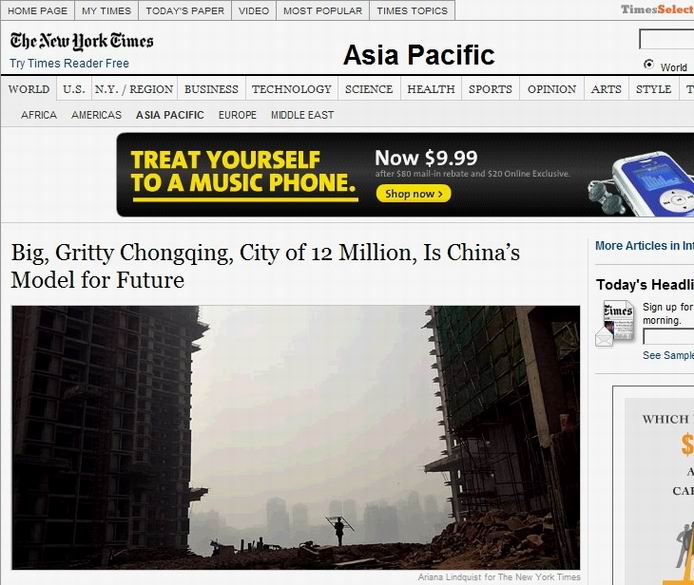Navigate to the SPORTS section
This screenshot has width=694, height=585.
(490, 89)
